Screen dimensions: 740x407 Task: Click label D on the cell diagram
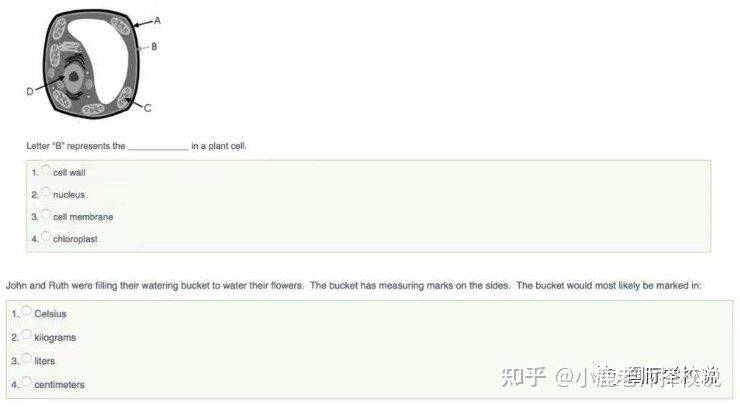click(30, 92)
